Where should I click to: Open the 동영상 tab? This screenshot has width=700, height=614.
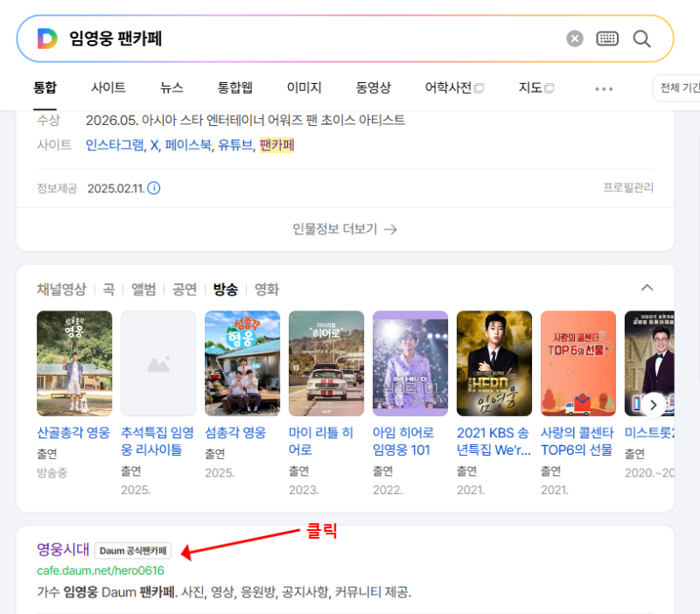(374, 87)
